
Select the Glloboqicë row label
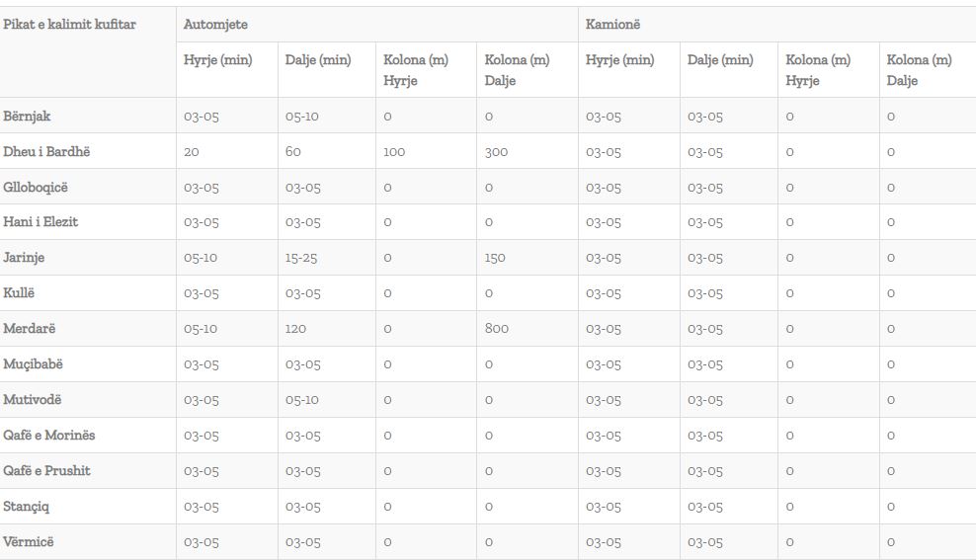(x=36, y=188)
